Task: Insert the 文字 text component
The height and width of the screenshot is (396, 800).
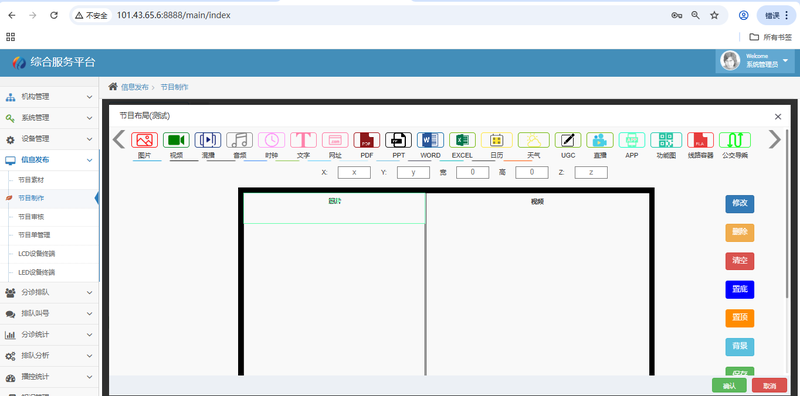Action: [x=303, y=140]
